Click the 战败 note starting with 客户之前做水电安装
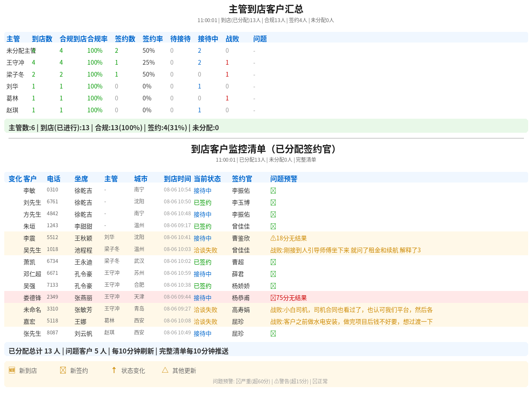The image size is (532, 405). (352, 322)
